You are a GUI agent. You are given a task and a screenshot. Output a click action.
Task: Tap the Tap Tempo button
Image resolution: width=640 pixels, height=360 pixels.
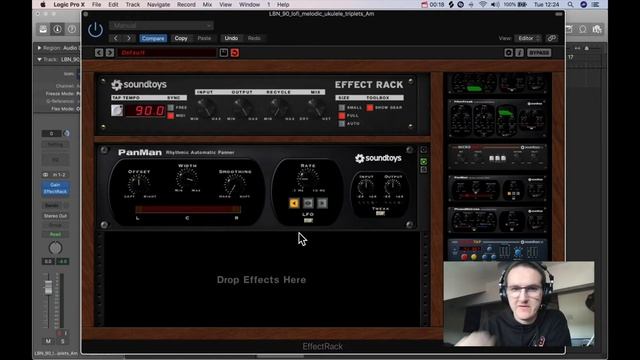[x=117, y=111]
